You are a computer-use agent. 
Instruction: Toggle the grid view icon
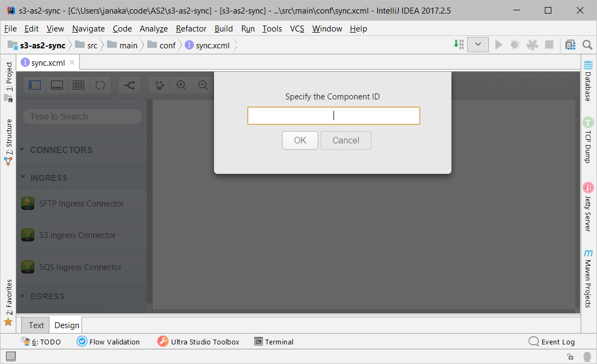[78, 85]
